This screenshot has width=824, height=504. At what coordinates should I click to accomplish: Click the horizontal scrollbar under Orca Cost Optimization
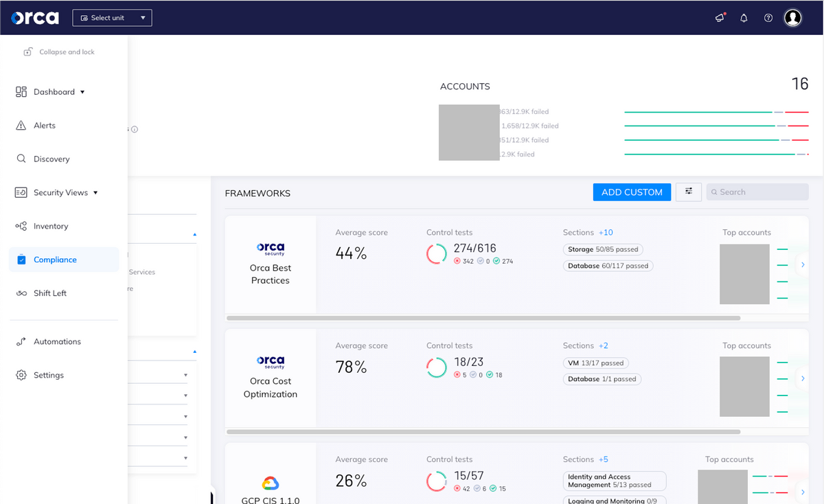pos(483,432)
